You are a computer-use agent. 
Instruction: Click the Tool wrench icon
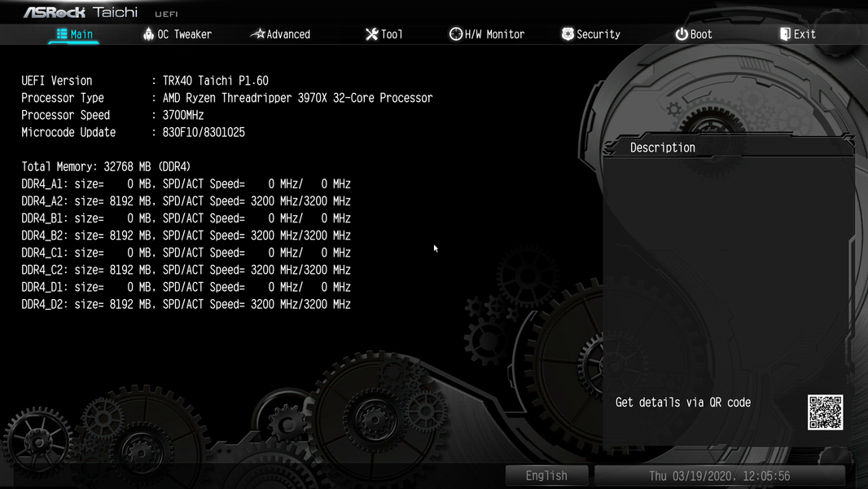point(372,34)
